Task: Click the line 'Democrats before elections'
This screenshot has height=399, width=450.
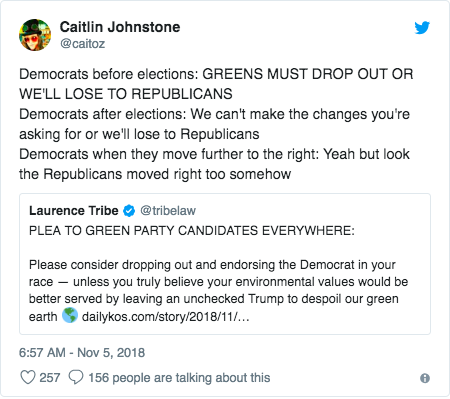Action: point(216,84)
